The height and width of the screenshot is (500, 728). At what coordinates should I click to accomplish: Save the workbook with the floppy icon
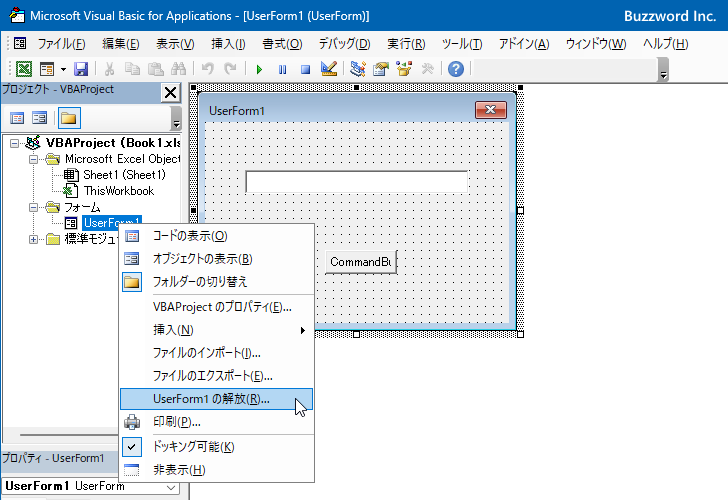(x=81, y=69)
